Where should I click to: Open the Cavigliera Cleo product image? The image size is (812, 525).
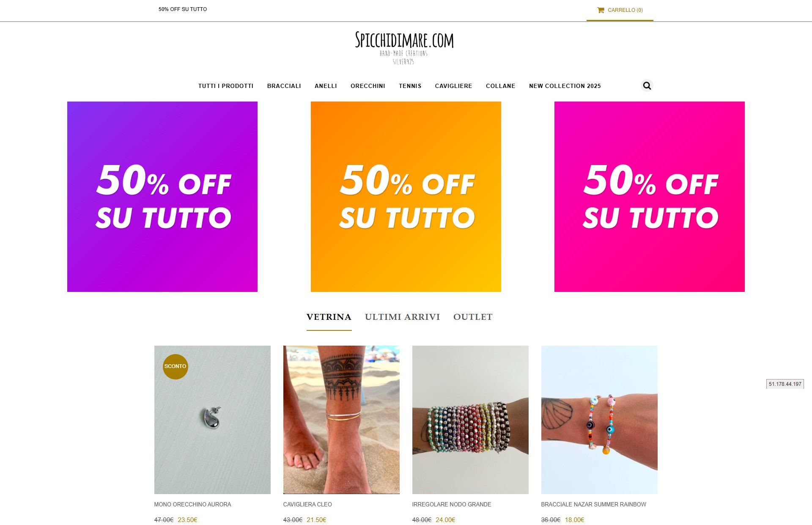tap(341, 420)
